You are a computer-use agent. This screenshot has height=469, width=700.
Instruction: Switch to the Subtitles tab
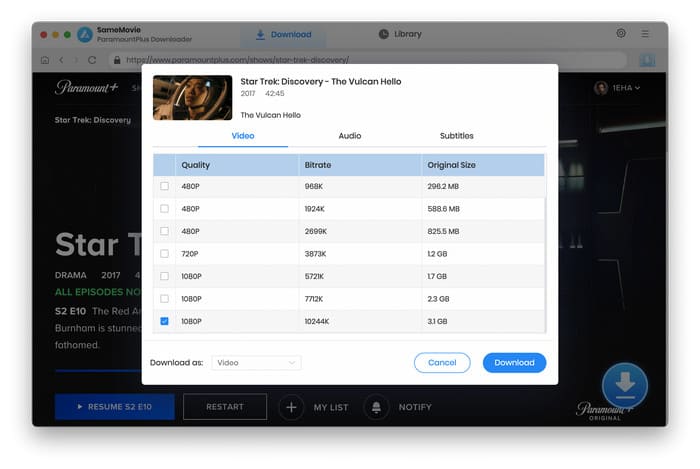point(456,136)
